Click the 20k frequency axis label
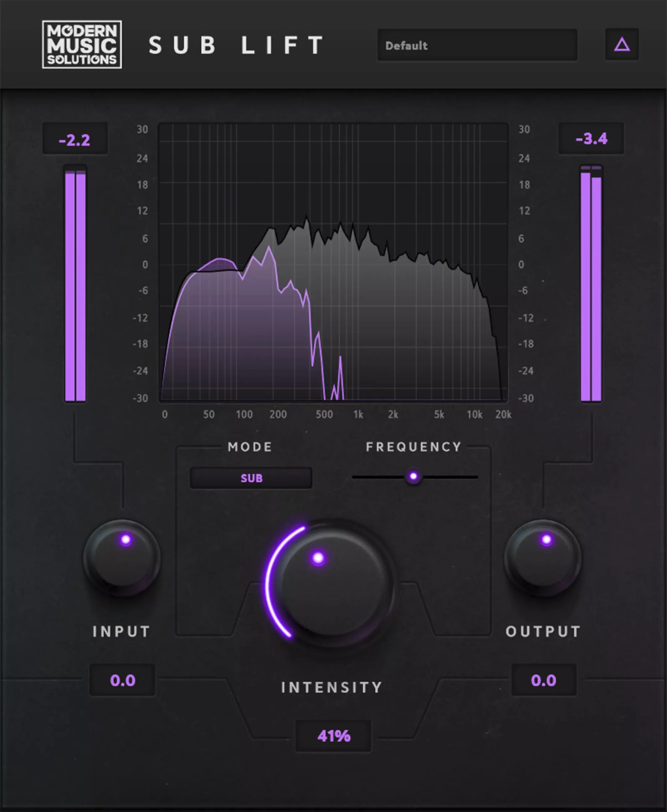 pyautogui.click(x=503, y=414)
